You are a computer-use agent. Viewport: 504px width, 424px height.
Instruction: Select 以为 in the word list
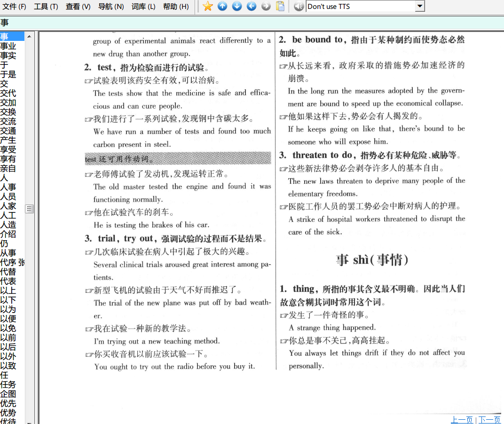point(8,309)
